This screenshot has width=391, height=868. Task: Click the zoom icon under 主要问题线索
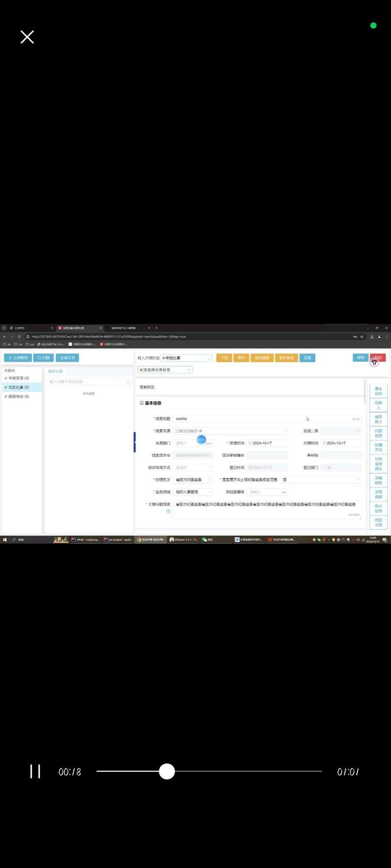coord(169,511)
